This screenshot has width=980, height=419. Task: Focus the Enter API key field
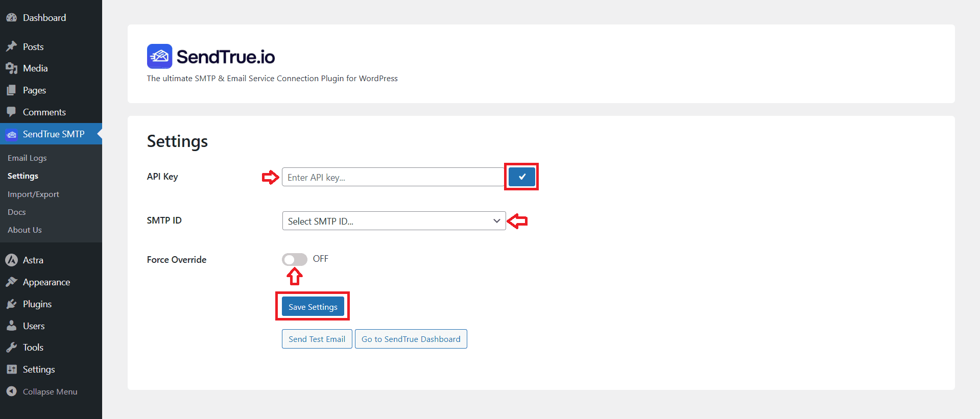coord(393,177)
